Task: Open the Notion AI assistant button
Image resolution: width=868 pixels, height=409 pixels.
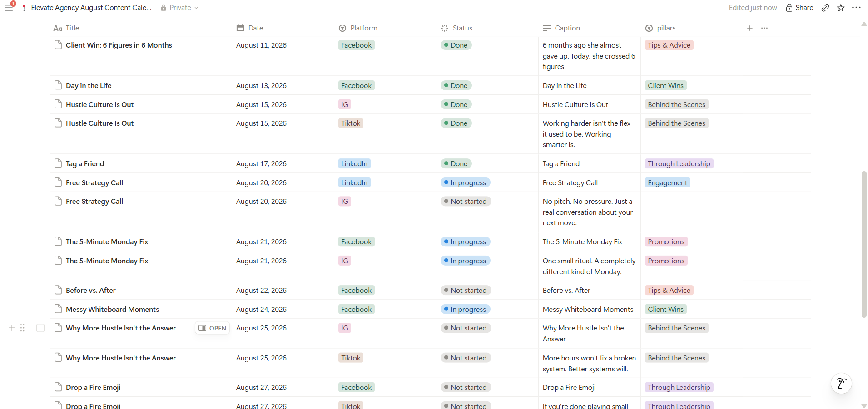Action: 841,384
